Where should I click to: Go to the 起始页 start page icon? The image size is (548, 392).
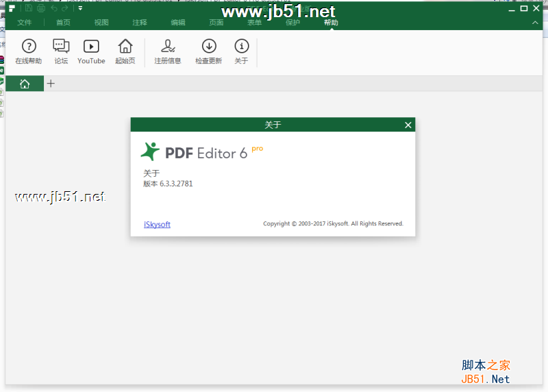click(x=125, y=51)
